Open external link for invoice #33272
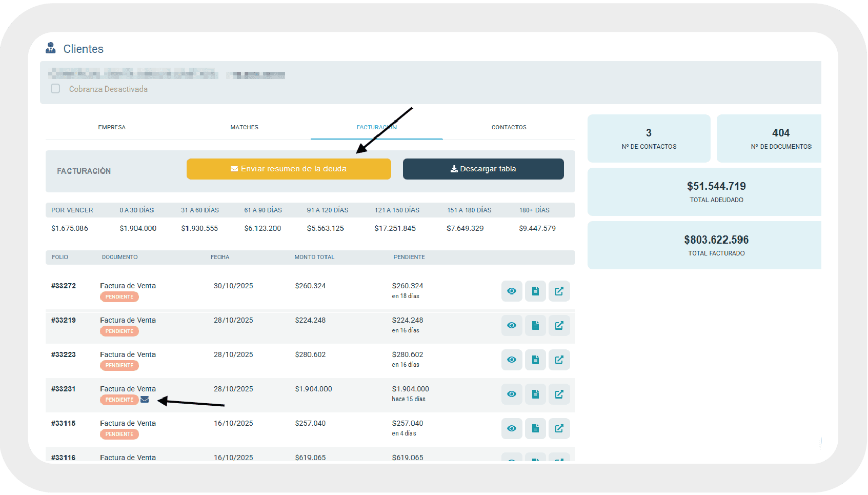868x495 pixels. pos(559,291)
